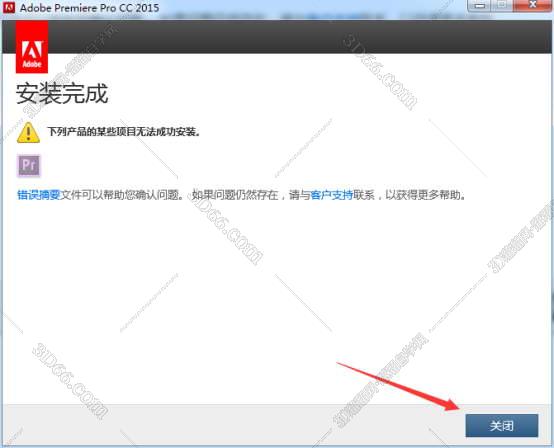Screen dimensions: 554x448
Task: Open the 错误摘要 link
Action: coord(39,195)
